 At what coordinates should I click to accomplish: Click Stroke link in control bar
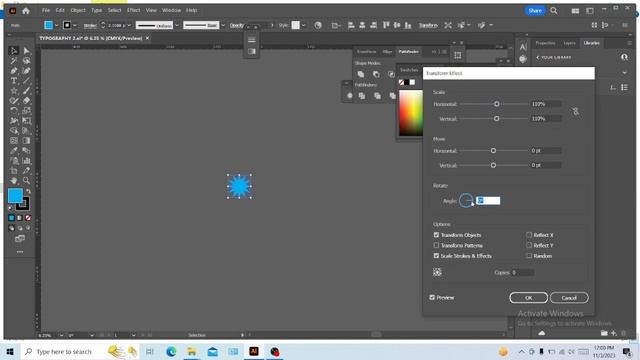tap(90, 25)
